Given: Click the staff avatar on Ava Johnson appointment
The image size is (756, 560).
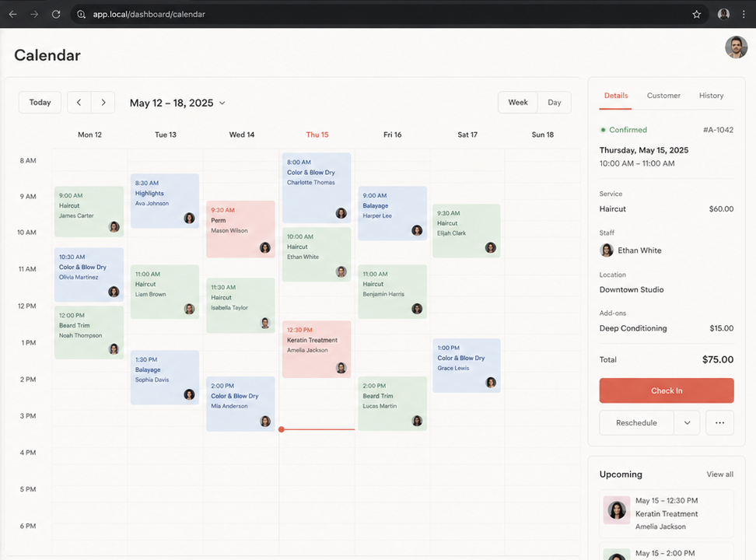Looking at the screenshot, I should (190, 218).
